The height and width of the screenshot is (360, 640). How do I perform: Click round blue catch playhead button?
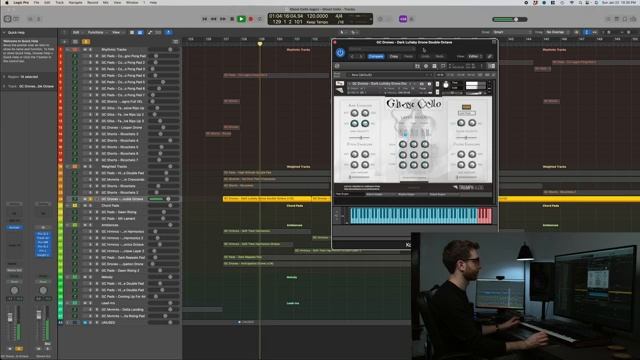pos(168,32)
